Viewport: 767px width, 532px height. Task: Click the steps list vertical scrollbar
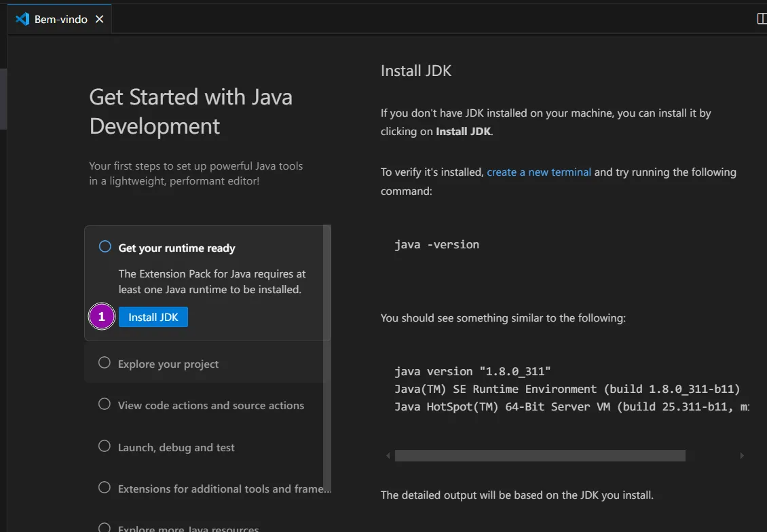327,339
